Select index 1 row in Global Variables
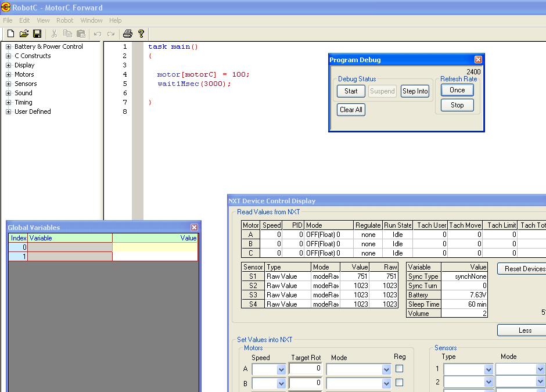 (103, 257)
